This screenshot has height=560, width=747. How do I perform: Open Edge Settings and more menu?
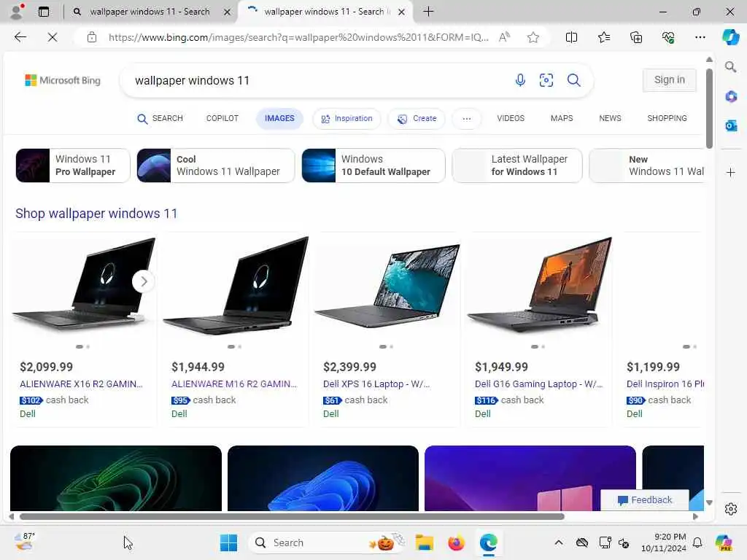pos(700,37)
